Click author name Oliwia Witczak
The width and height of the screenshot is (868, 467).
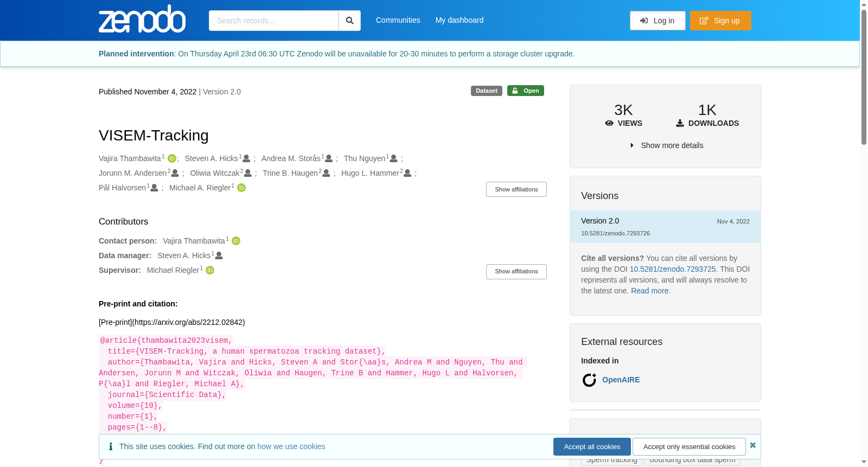(215, 173)
